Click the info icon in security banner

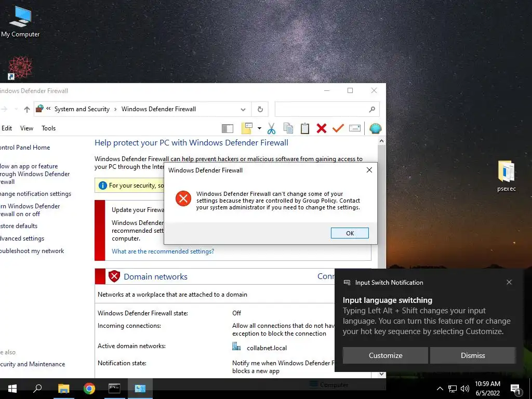pos(102,185)
